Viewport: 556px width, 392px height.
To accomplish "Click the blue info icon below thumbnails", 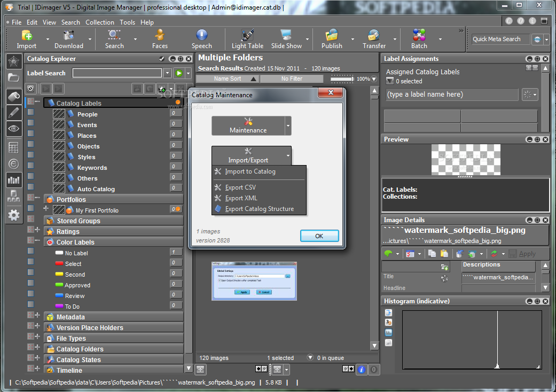I will point(361,370).
